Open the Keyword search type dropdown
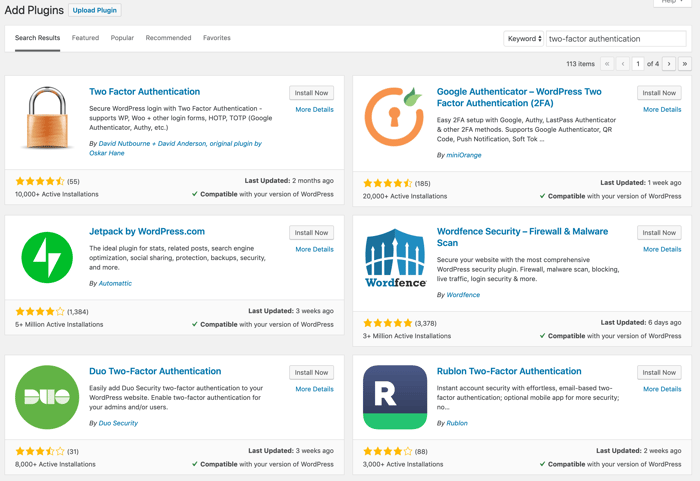This screenshot has width=700, height=481. coord(523,39)
